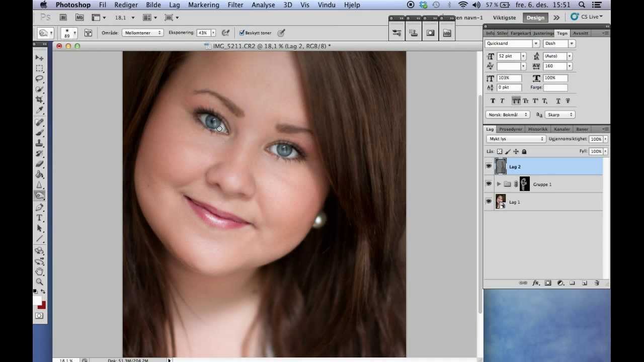Select the Horizontal Type tool
The height and width of the screenshot is (362, 644).
(x=39, y=218)
